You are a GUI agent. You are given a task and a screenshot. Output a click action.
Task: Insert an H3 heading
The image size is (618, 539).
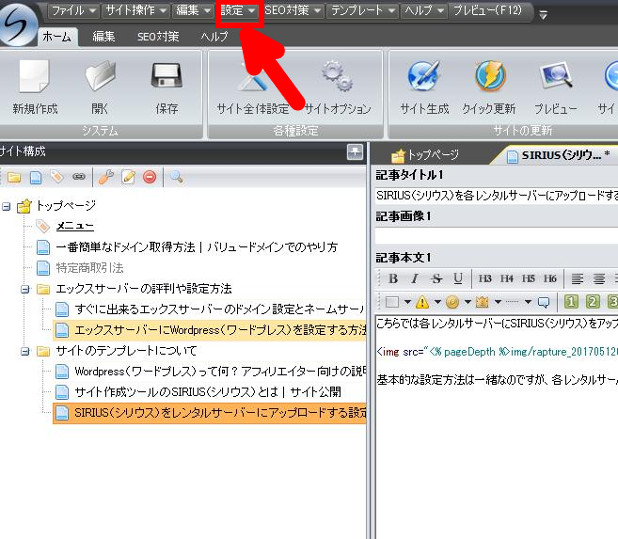click(485, 279)
